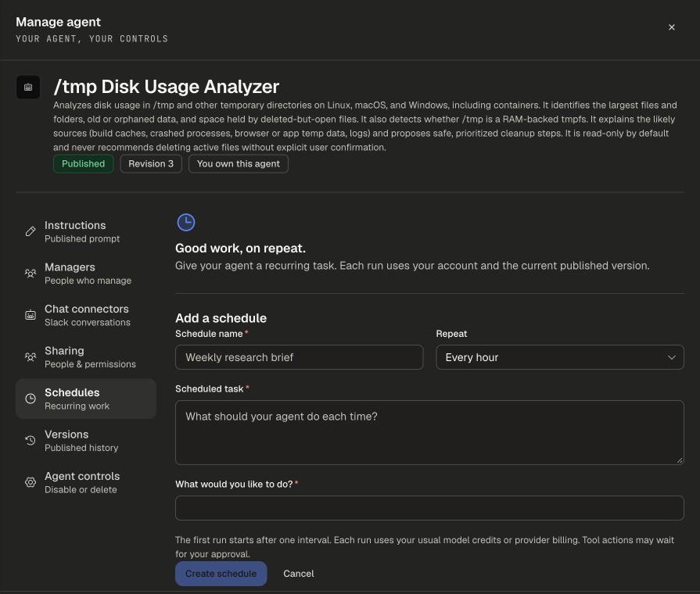Click into the Scheduled task text area

[429, 432]
